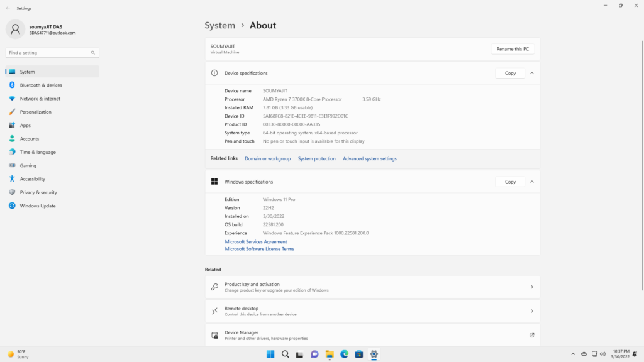
Task: Launch Microsoft Edge from the taskbar
Action: [344, 354]
